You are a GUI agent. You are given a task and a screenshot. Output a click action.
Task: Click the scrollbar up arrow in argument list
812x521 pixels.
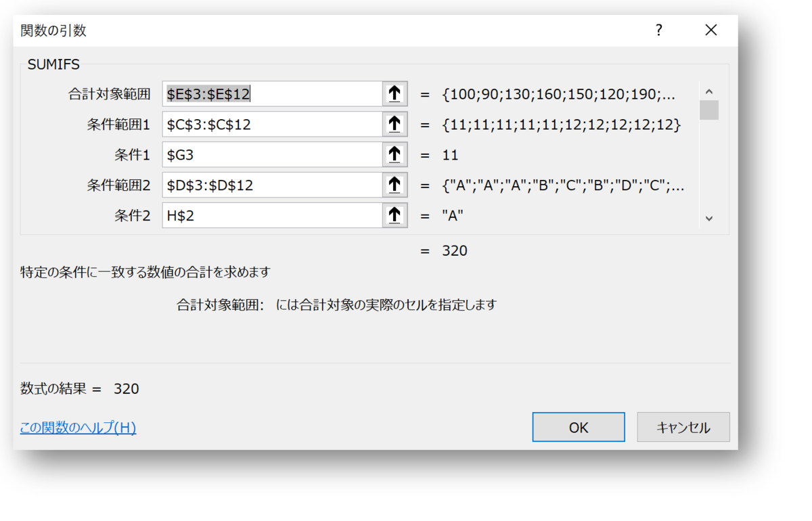710,93
